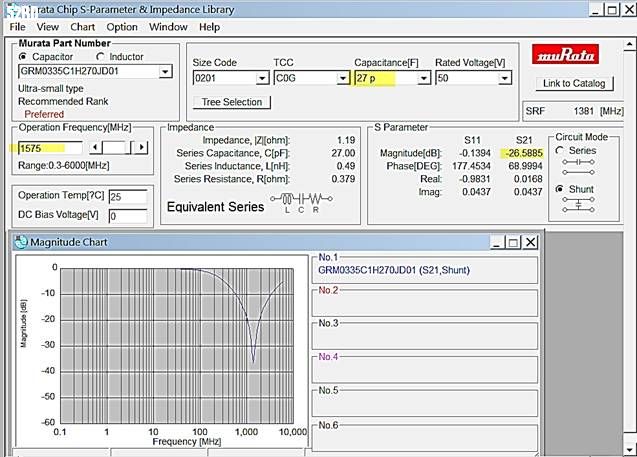637x457 pixels.
Task: Open the Size Code dropdown
Action: (262, 78)
